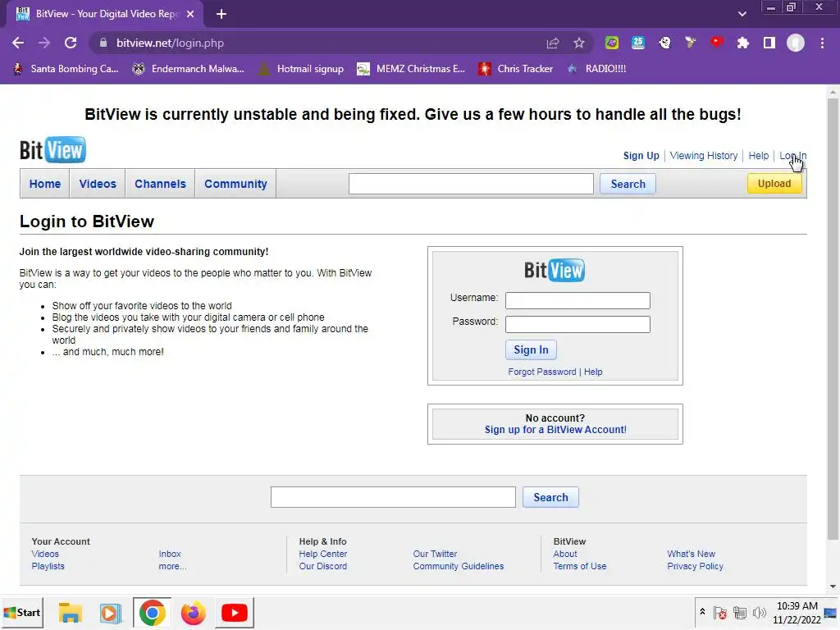Click the yellow Upload button
The width and height of the screenshot is (840, 630).
(774, 184)
